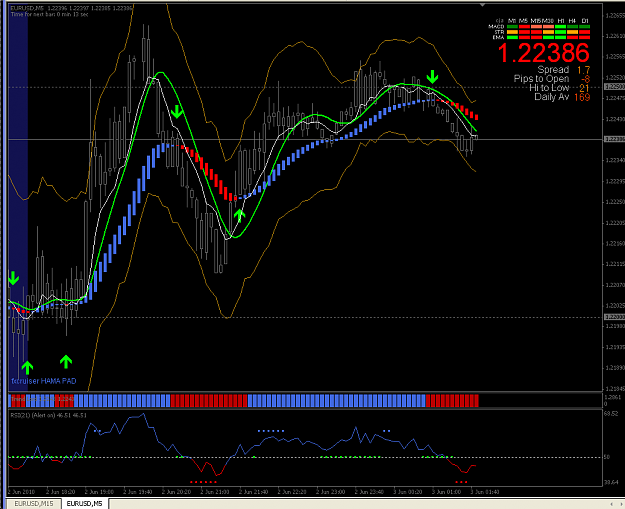The image size is (625, 509).
Task: Click the current price marker on the price axis
Action: pyautogui.click(x=614, y=139)
